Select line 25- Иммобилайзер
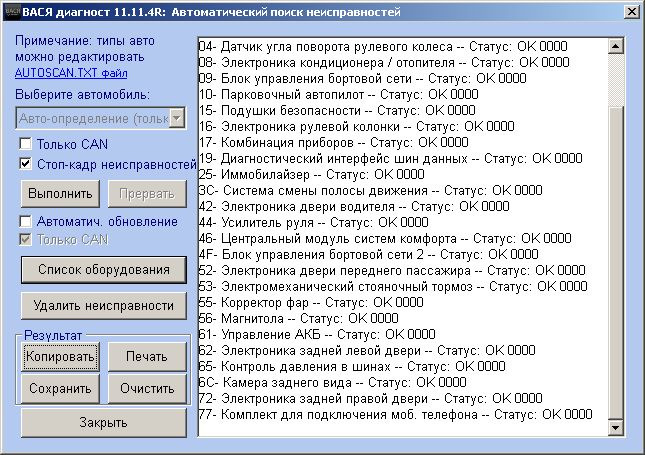This screenshot has height=455, width=645. click(x=311, y=175)
